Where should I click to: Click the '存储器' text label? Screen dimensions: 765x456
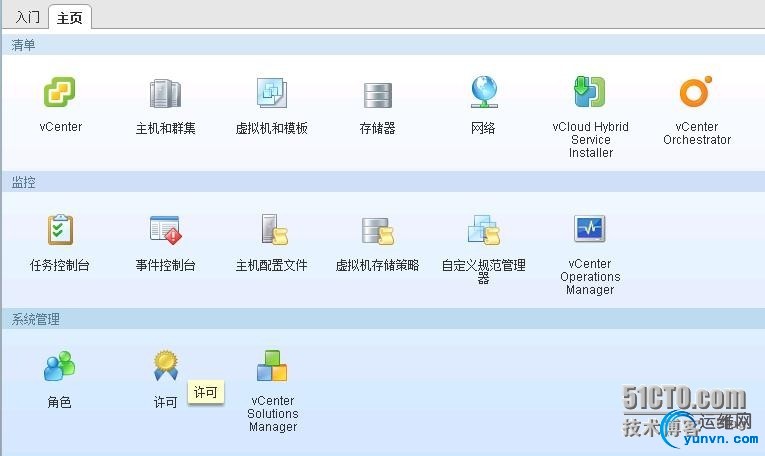point(377,128)
